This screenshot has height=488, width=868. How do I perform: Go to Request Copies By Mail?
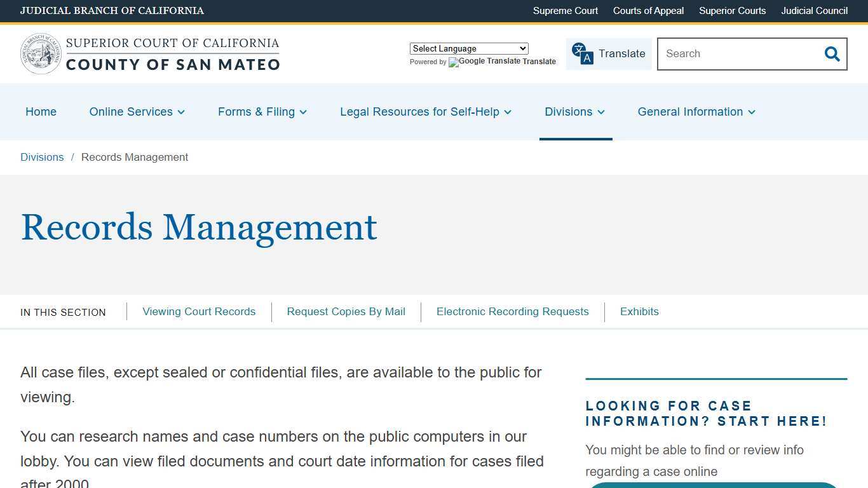point(346,311)
